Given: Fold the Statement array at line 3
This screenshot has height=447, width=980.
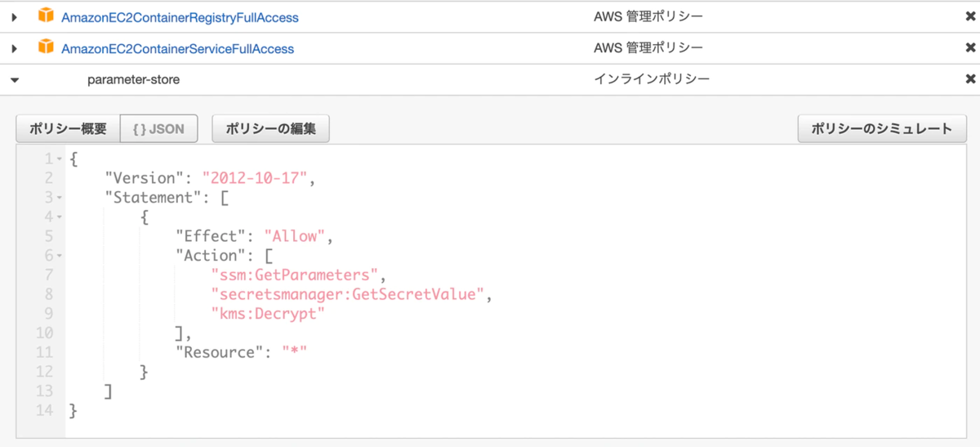Looking at the screenshot, I should pyautogui.click(x=60, y=198).
